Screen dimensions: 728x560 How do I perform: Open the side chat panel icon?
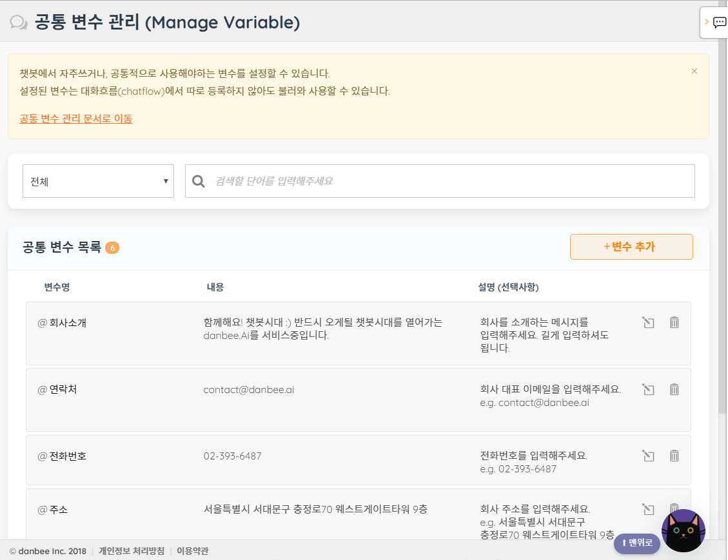click(719, 23)
